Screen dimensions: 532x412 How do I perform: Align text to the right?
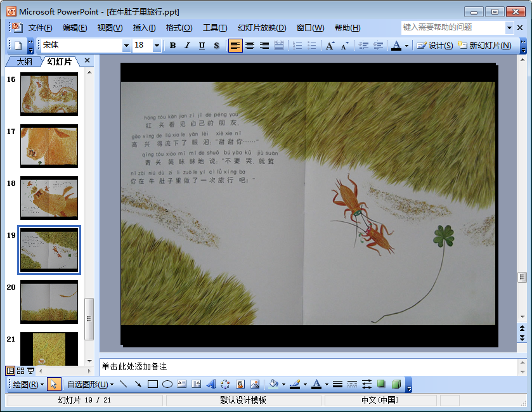pos(264,46)
